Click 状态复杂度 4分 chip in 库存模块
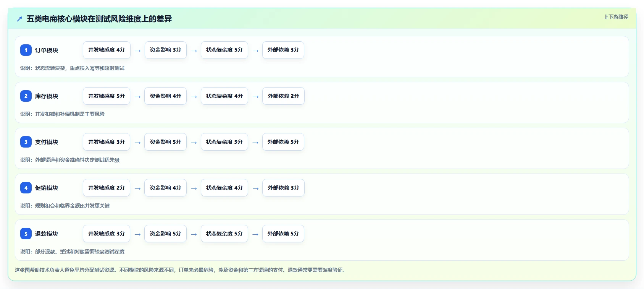The height and width of the screenshot is (289, 644). tap(224, 96)
